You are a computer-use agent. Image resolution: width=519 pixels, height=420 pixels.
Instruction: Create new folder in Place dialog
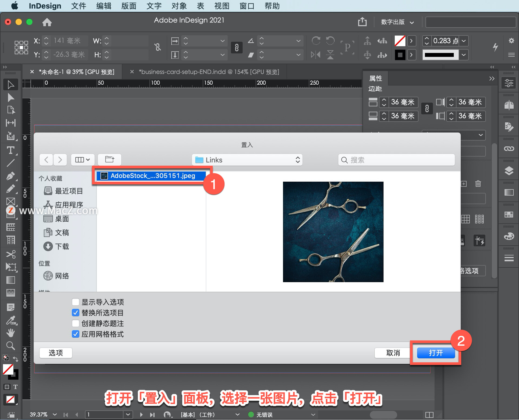pos(109,160)
